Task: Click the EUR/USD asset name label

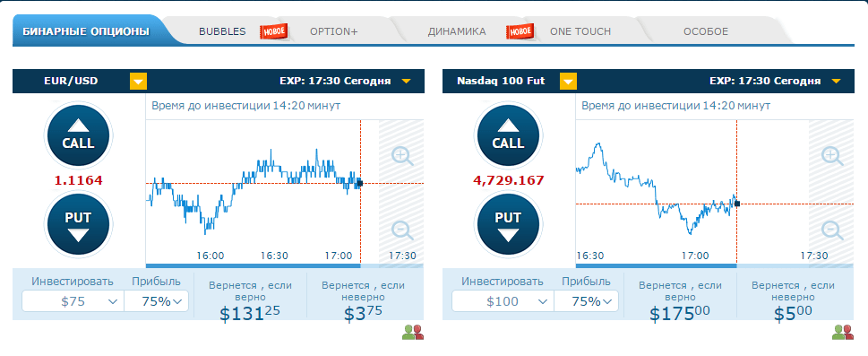Action: click(71, 81)
